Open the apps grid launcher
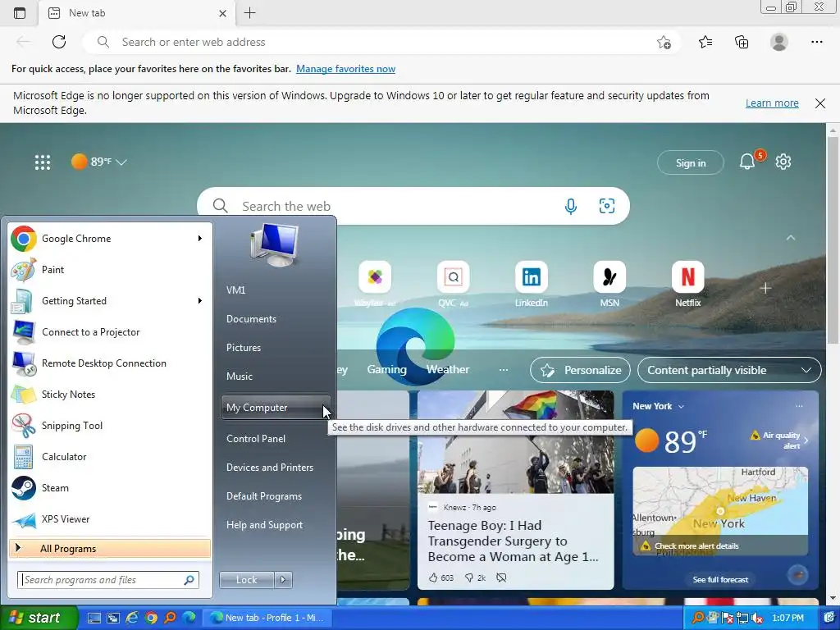The image size is (840, 630). pos(43,162)
